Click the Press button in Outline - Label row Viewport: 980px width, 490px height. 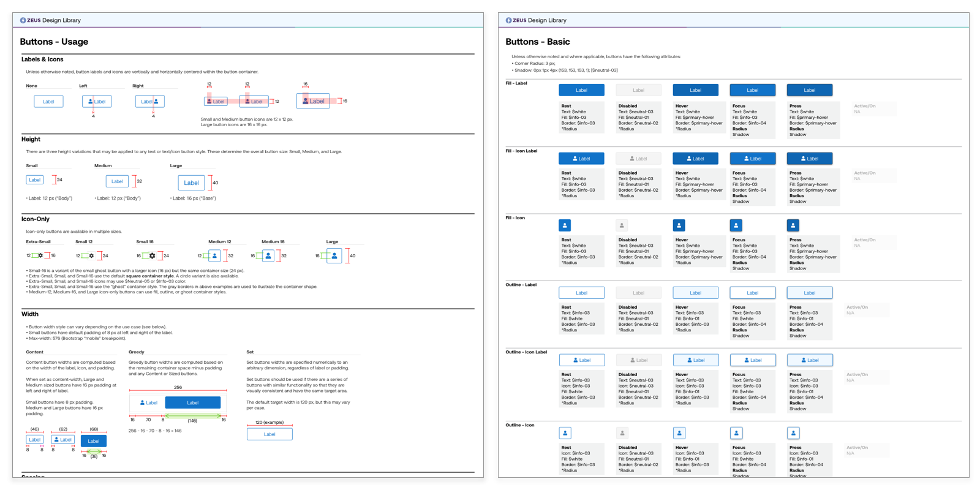tap(810, 293)
